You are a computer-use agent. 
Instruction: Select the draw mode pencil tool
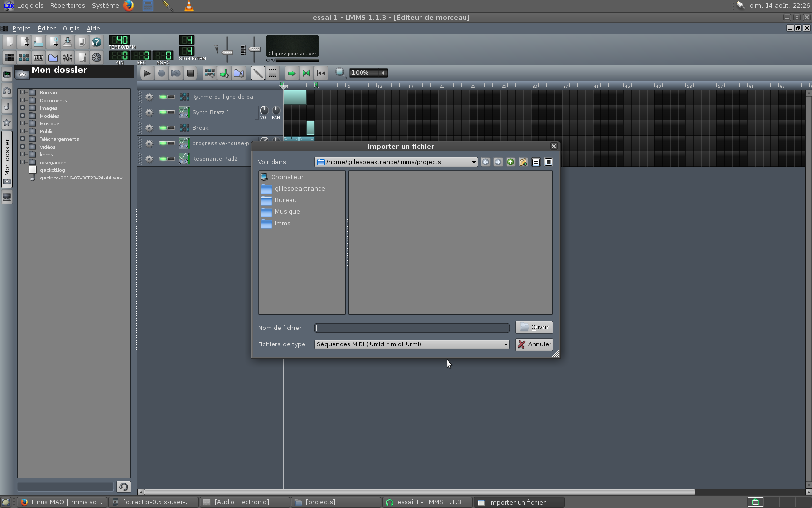(x=258, y=73)
